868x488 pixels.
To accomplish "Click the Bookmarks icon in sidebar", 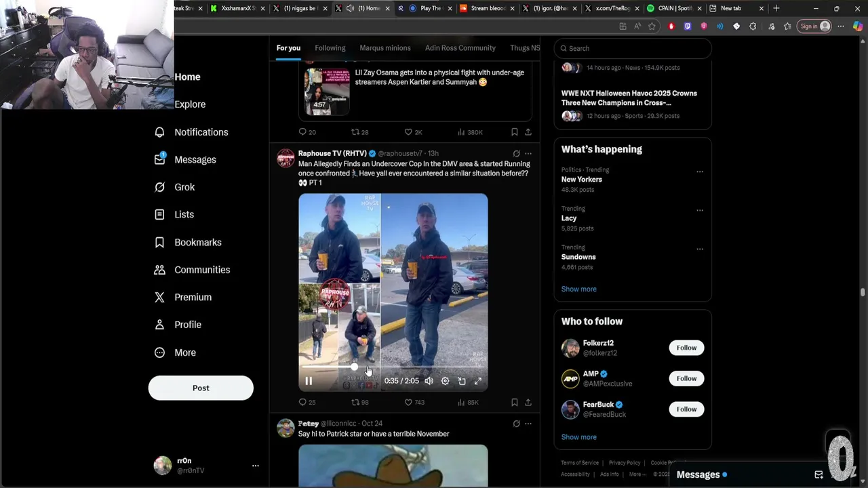I will click(x=159, y=242).
